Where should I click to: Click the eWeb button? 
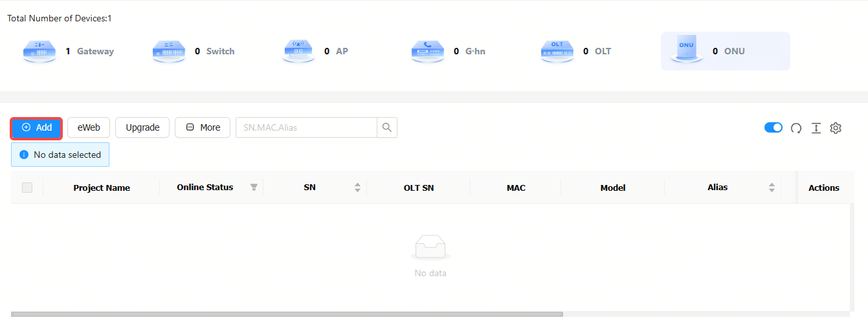[x=89, y=127]
